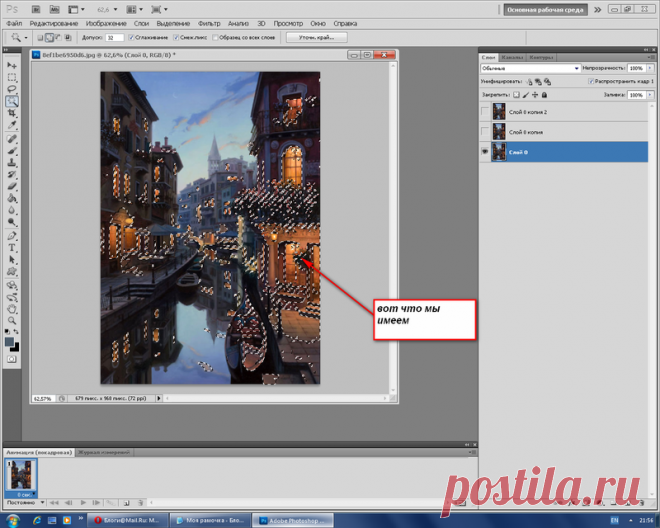Click the Уточн. край button
660x528 pixels.
coord(317,37)
